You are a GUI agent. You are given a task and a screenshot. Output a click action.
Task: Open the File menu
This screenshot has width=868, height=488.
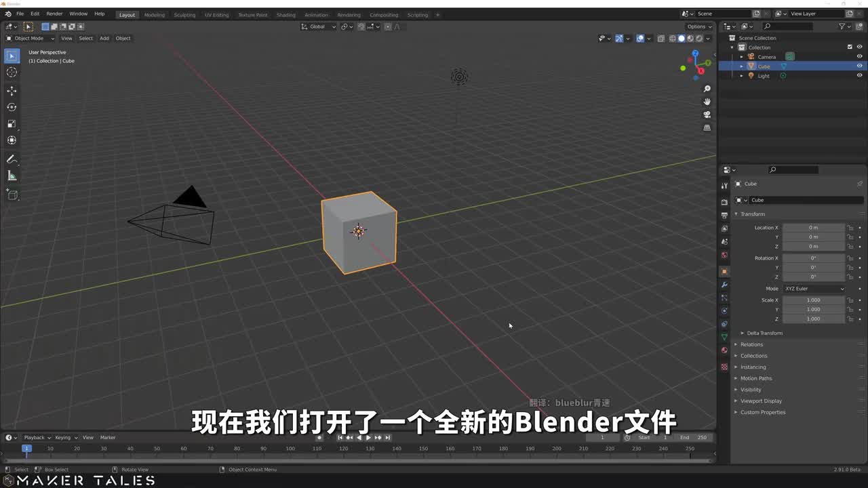pyautogui.click(x=20, y=14)
